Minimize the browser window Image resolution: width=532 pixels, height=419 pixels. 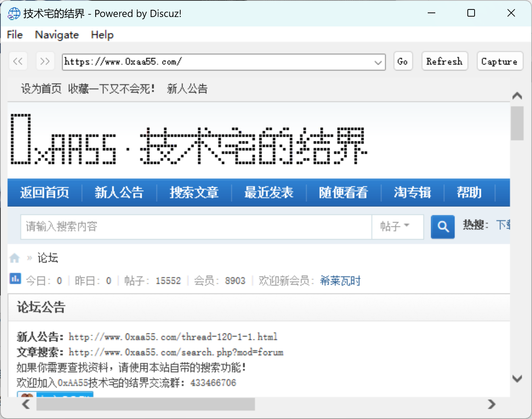pos(431,13)
